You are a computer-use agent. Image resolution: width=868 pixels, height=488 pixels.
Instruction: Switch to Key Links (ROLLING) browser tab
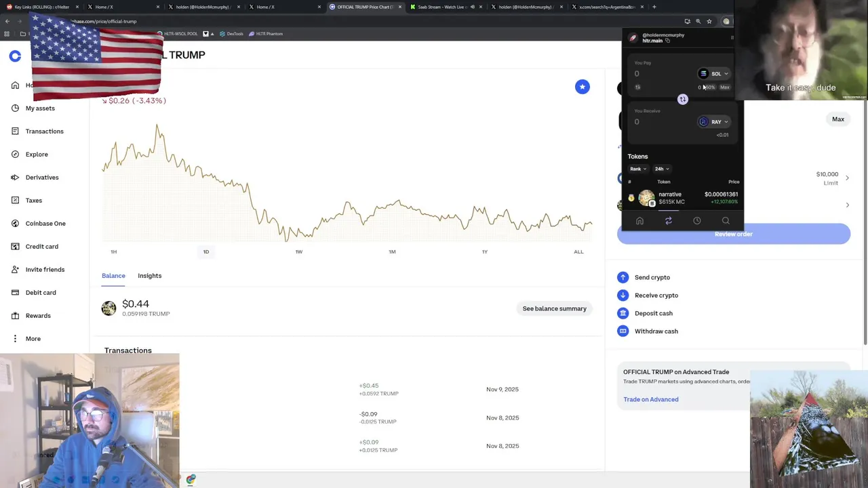coord(41,7)
